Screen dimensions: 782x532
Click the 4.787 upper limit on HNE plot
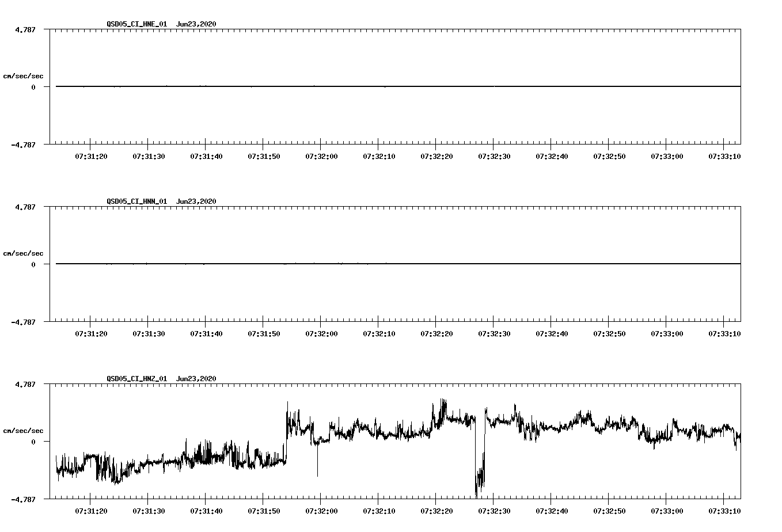25,29
